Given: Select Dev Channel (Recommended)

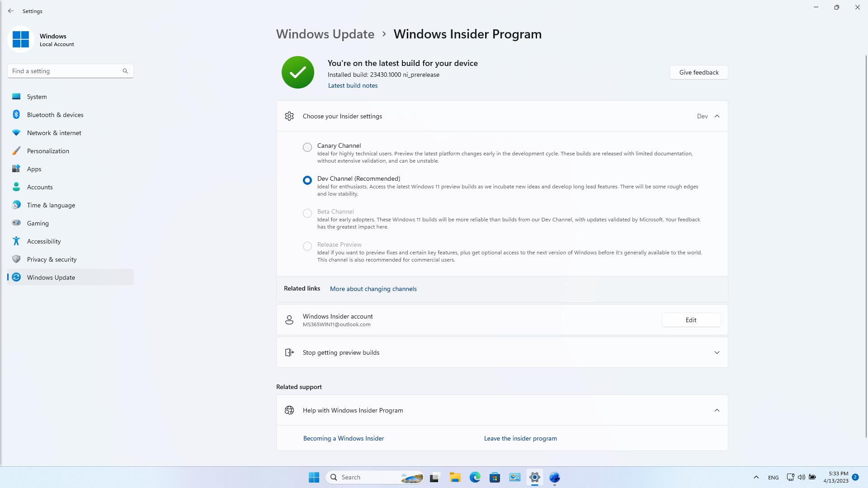Looking at the screenshot, I should [x=307, y=180].
